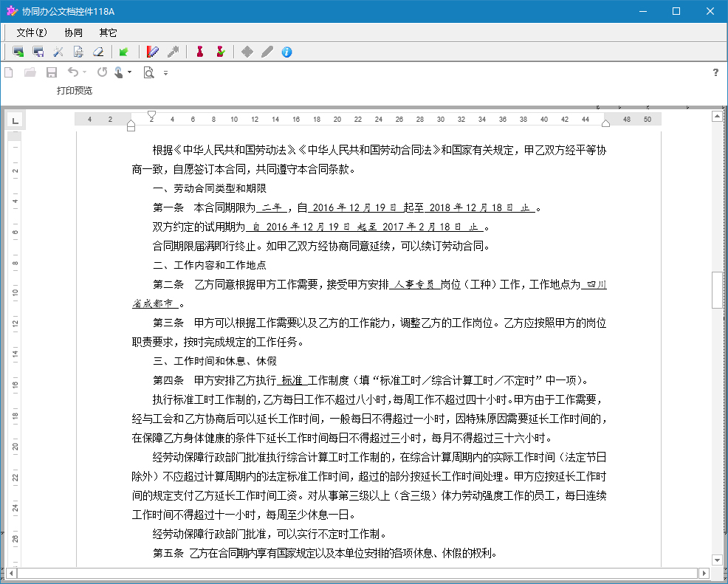Expand the touch mode dropdown arrow
This screenshot has height=584, width=728.
pyautogui.click(x=129, y=72)
